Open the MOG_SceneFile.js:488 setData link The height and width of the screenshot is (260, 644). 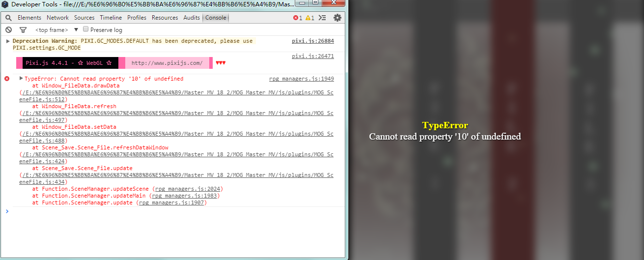177,137
